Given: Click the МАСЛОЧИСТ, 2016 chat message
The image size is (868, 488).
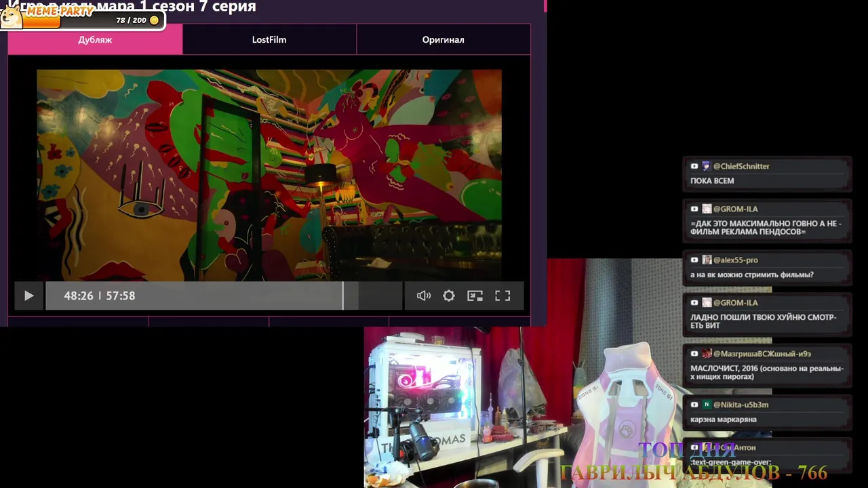Looking at the screenshot, I should [x=767, y=373].
